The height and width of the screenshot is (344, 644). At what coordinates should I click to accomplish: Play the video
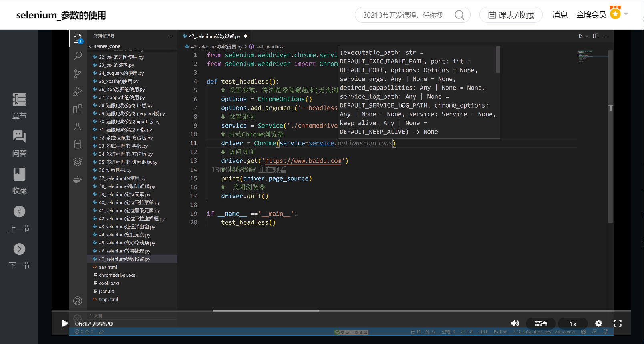point(64,323)
